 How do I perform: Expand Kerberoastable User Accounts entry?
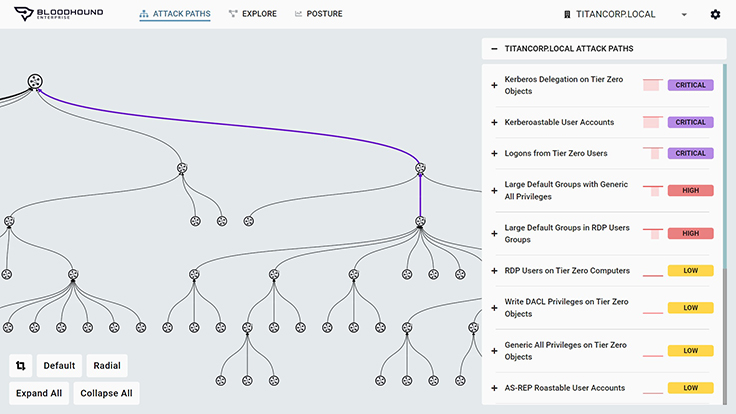click(494, 123)
